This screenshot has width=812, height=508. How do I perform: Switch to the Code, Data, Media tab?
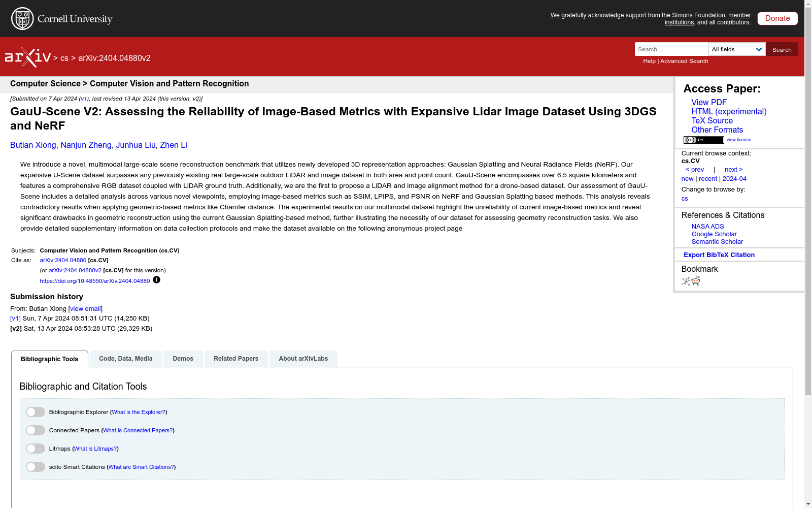(126, 359)
